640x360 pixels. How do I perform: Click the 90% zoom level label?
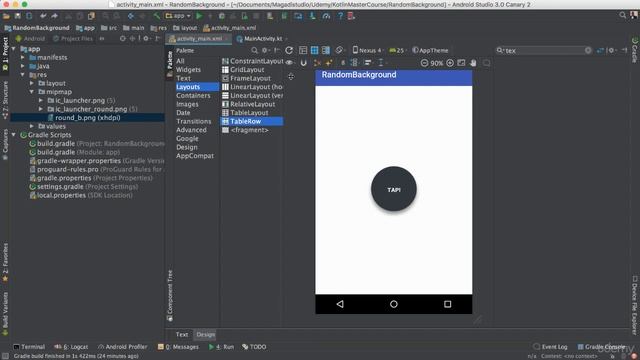click(x=437, y=63)
